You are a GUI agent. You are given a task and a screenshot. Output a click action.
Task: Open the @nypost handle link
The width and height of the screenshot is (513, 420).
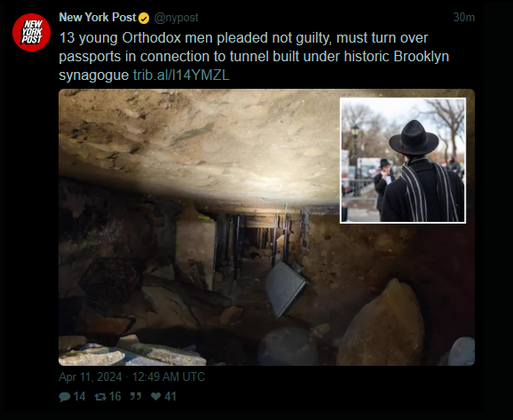[x=176, y=18]
